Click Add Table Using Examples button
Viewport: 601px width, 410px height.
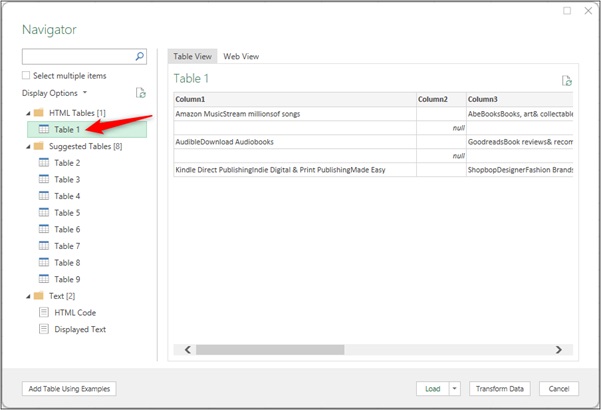pyautogui.click(x=69, y=389)
